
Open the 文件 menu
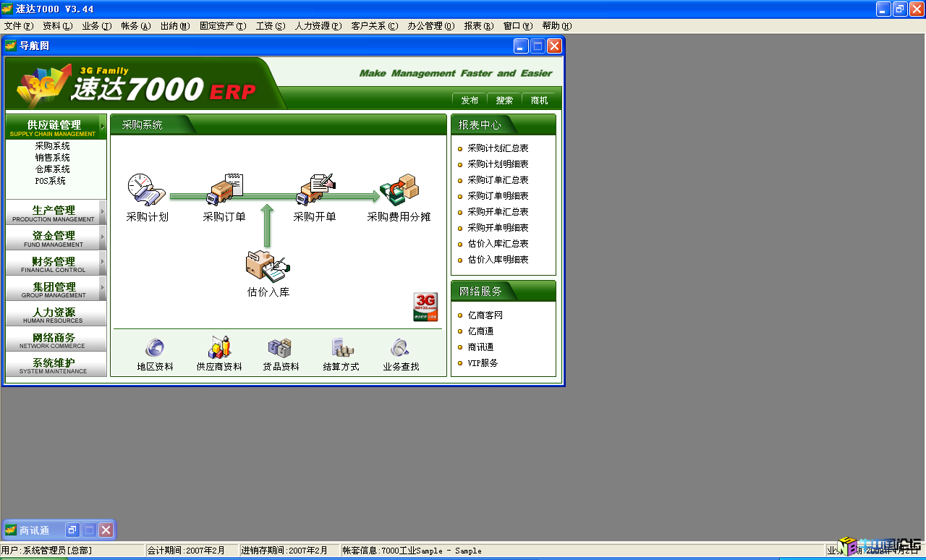coord(19,26)
